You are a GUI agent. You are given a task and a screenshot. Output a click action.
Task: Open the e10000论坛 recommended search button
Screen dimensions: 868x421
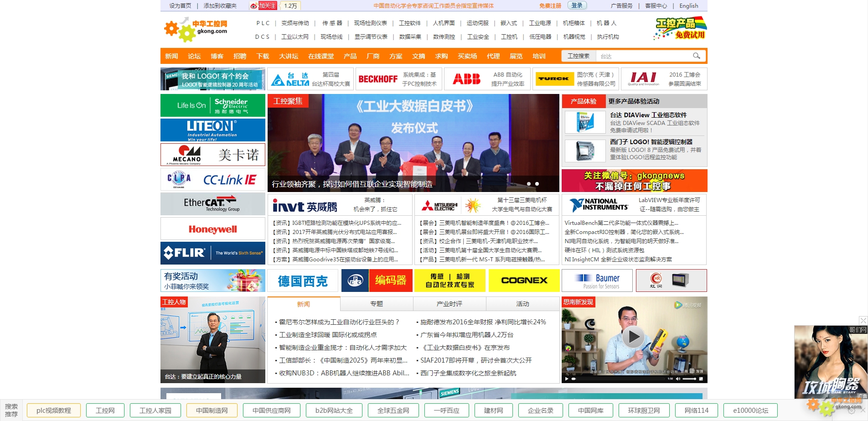tap(751, 411)
